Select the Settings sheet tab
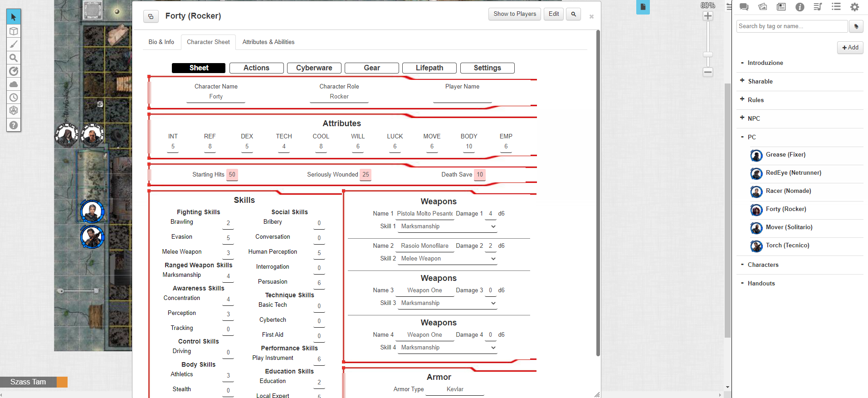The height and width of the screenshot is (398, 868). pyautogui.click(x=488, y=68)
